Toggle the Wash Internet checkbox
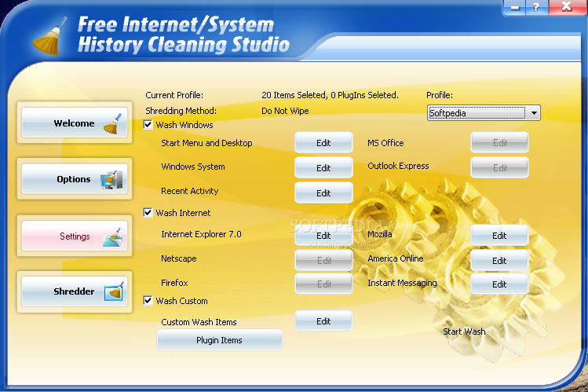 point(148,213)
